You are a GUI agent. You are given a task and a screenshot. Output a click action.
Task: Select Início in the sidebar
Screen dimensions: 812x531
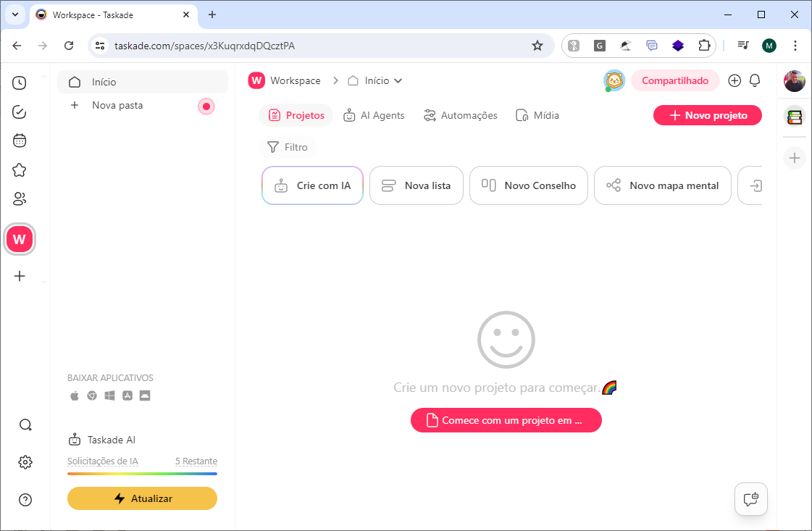143,82
